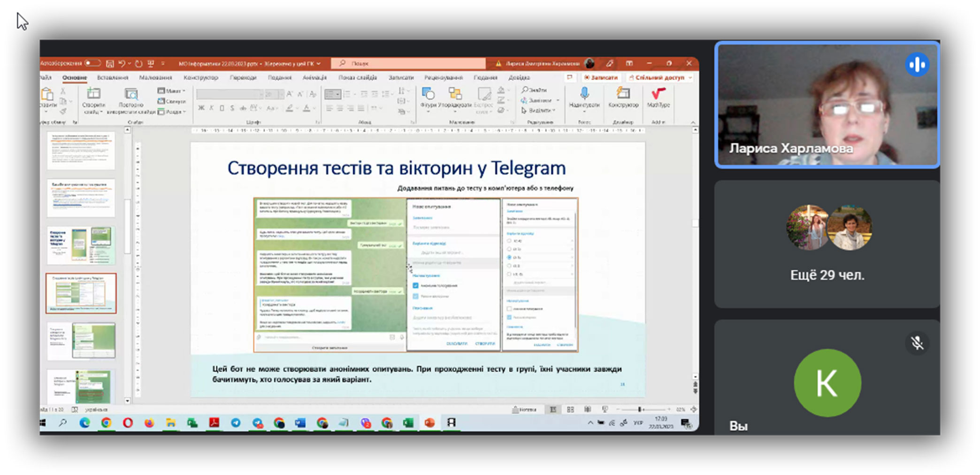Start slideshow from beginning icon
This screenshot has width=980, height=475.
coord(151,63)
